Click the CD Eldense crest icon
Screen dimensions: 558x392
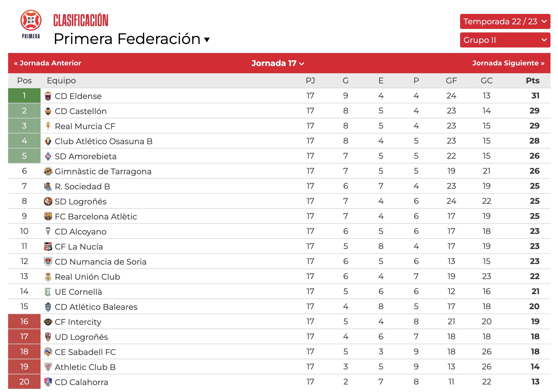pyautogui.click(x=48, y=96)
